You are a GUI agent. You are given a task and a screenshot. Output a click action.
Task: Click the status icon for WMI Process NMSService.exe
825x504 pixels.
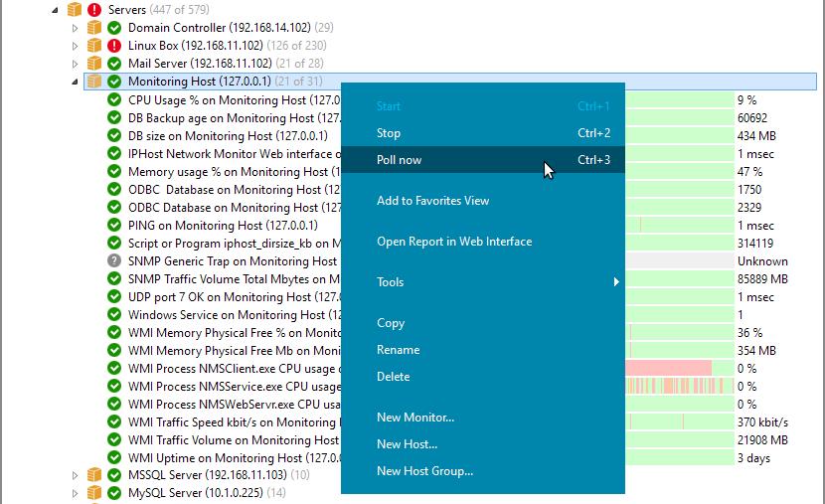(114, 386)
